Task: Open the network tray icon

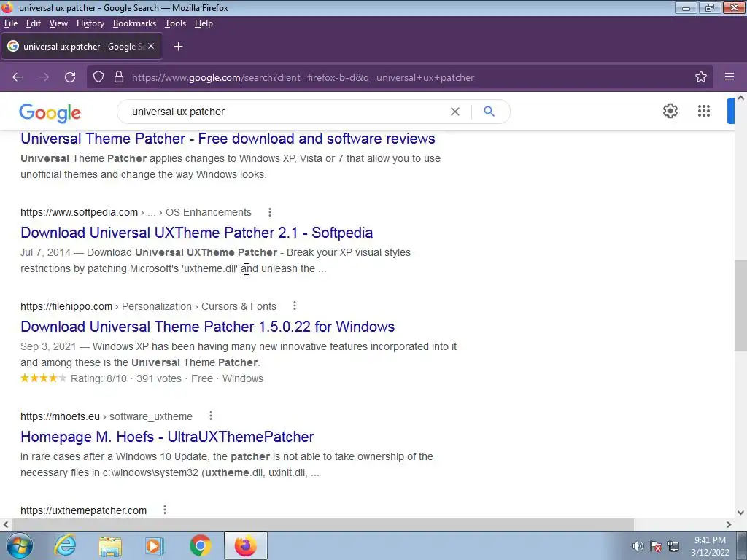Action: point(673,546)
